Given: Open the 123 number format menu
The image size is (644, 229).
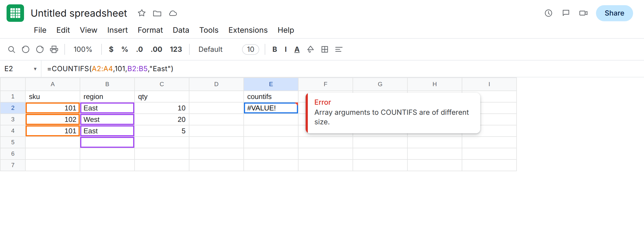Looking at the screenshot, I should click(x=176, y=49).
